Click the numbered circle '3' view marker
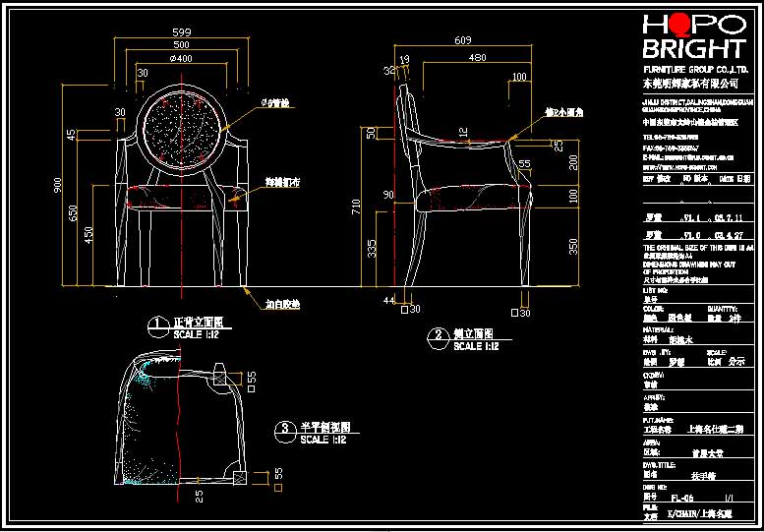 click(x=284, y=431)
